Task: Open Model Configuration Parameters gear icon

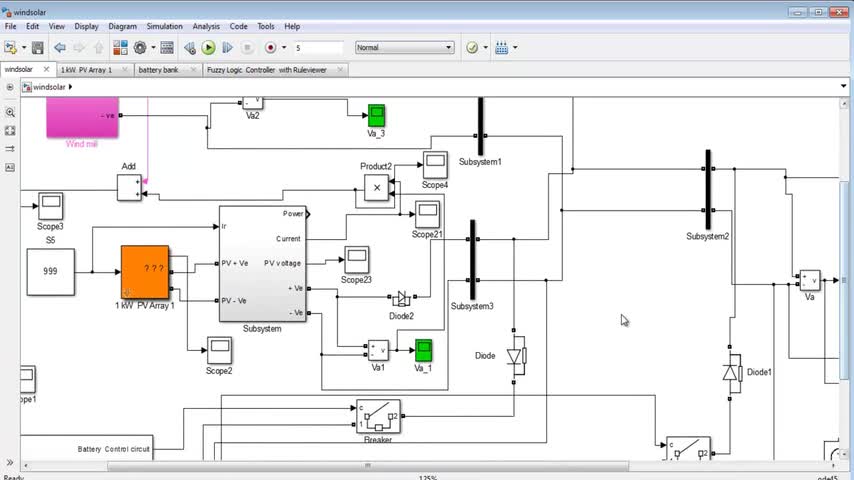Action: click(140, 48)
